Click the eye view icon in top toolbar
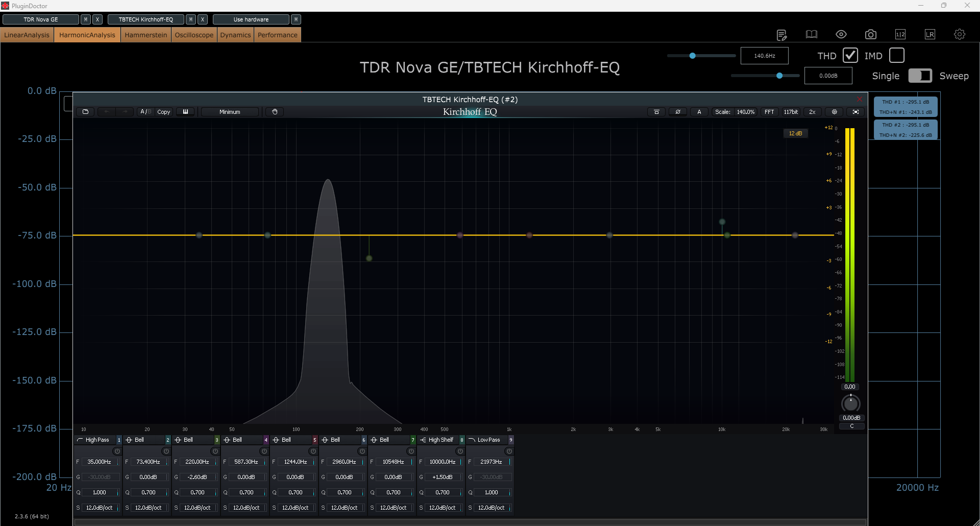This screenshot has width=980, height=526. (841, 34)
